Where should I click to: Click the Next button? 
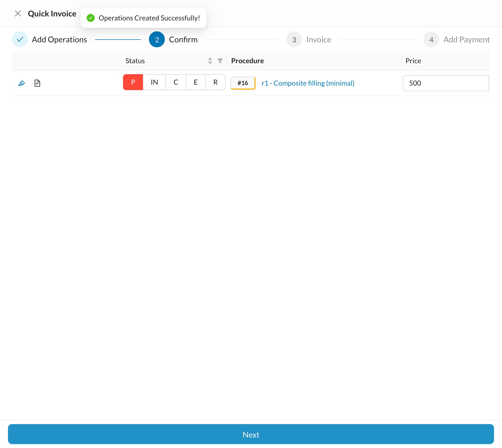[251, 434]
